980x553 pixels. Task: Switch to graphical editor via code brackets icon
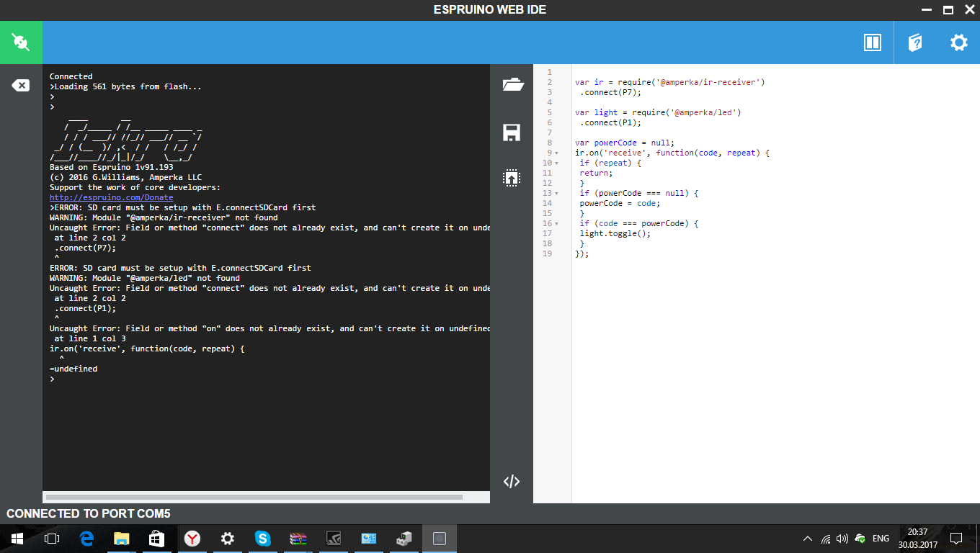(512, 482)
